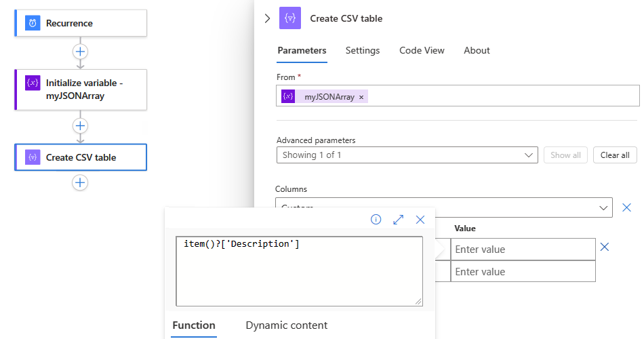The width and height of the screenshot is (644, 339).
Task: Click the Recurrence clock icon
Action: pos(33,23)
